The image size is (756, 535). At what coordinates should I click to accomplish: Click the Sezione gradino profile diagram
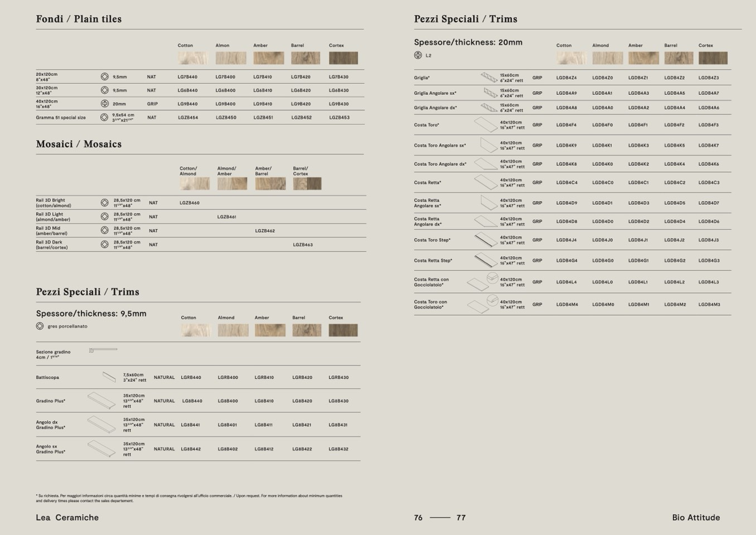pos(103,350)
